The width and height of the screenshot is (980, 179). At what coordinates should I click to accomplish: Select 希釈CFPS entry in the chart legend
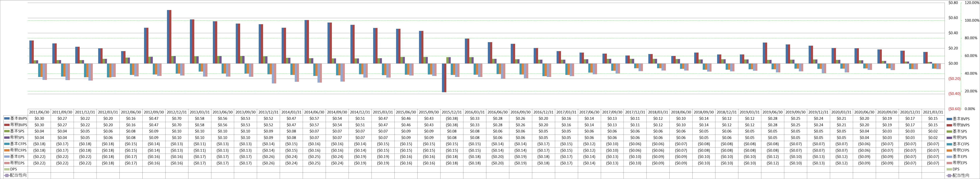957,150
